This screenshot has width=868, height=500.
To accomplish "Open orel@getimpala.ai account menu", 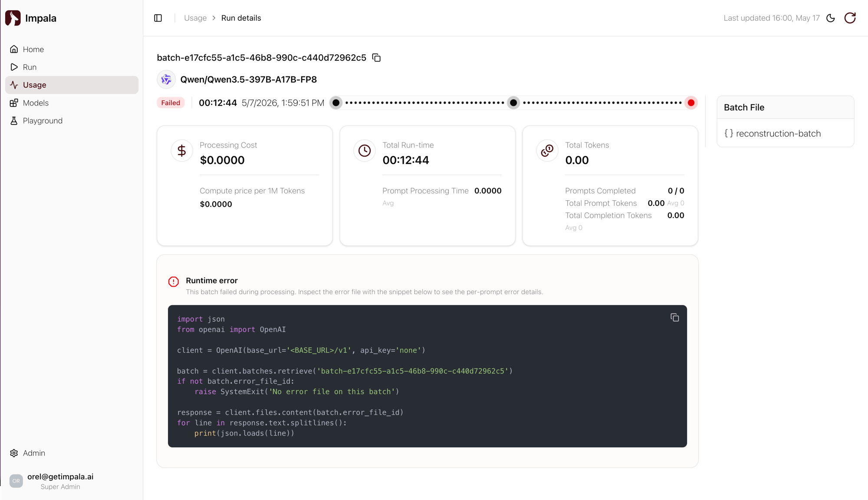I will pyautogui.click(x=60, y=477).
